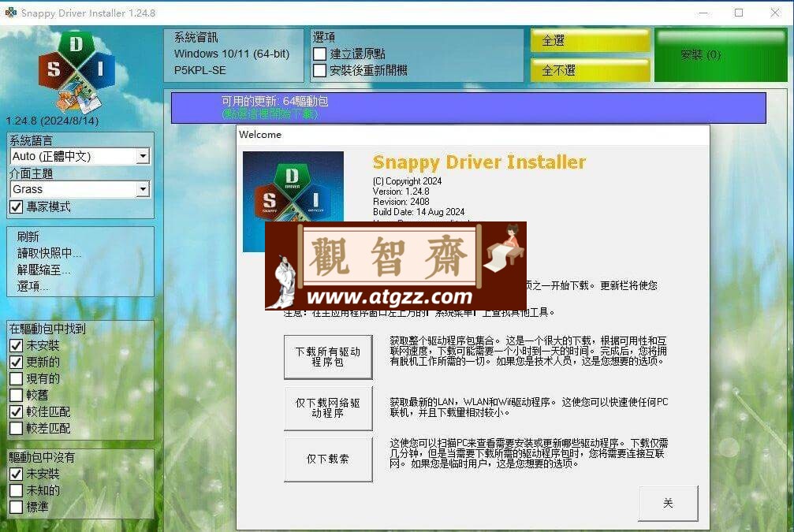Toggle the 建立還原點 checkbox
The image size is (794, 532).
319,54
